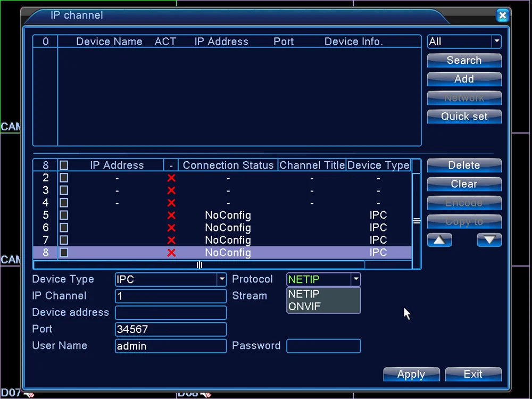Image resolution: width=532 pixels, height=399 pixels.
Task: Click the move-down arrow button
Action: coord(489,240)
